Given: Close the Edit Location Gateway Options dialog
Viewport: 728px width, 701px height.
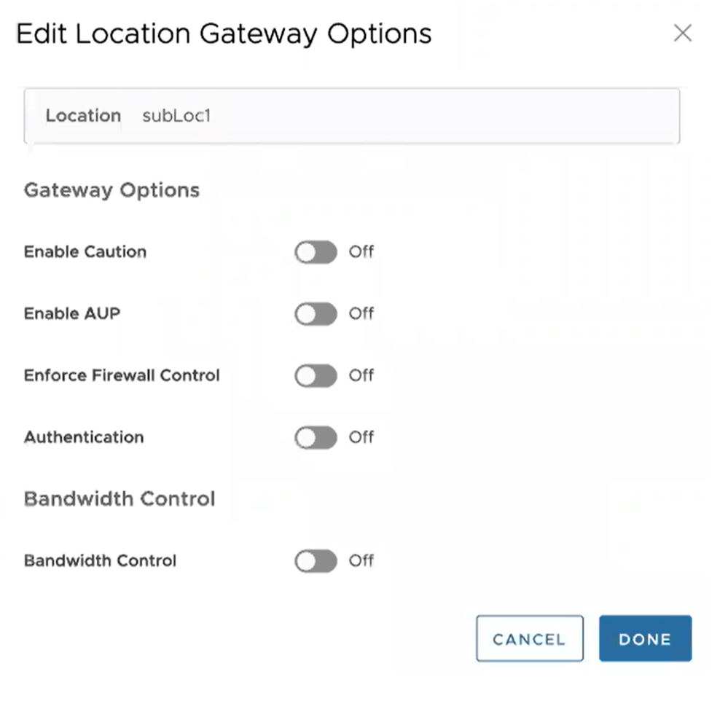Looking at the screenshot, I should coord(682,33).
